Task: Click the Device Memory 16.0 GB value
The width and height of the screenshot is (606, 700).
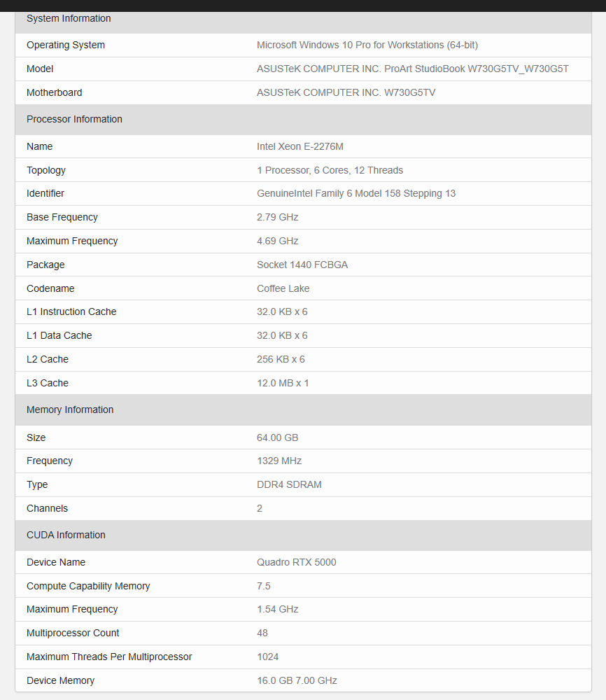Action: 297,680
